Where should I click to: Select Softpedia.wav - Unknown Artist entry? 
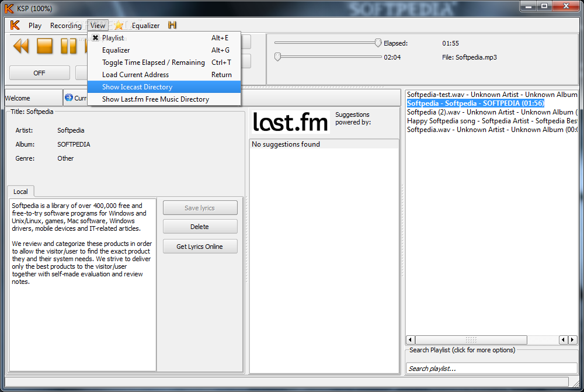tap(492, 130)
